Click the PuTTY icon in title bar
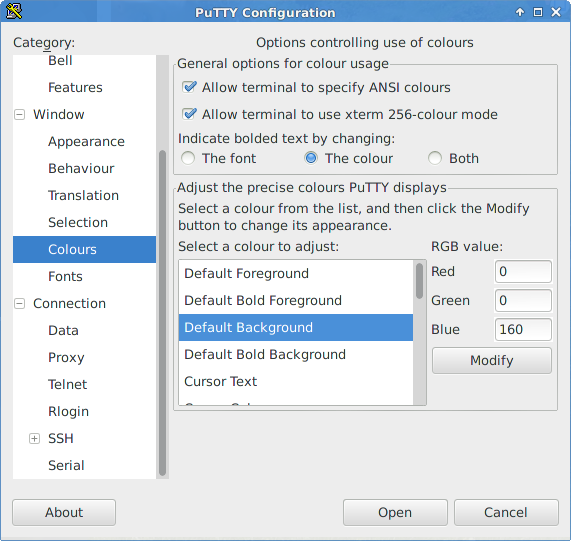Viewport: 571px width, 541px height. click(14, 11)
